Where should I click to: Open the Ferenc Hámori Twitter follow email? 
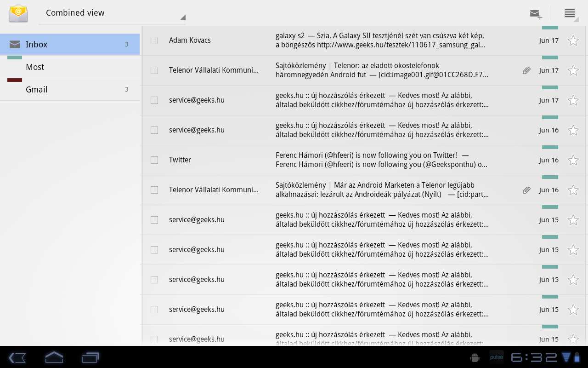pyautogui.click(x=381, y=160)
